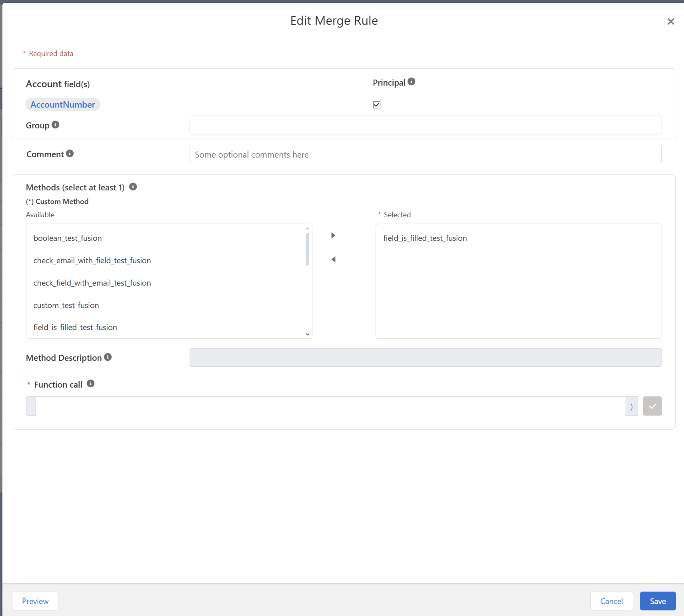Click the Method Description field
Image resolution: width=684 pixels, height=616 pixels.
(x=426, y=358)
